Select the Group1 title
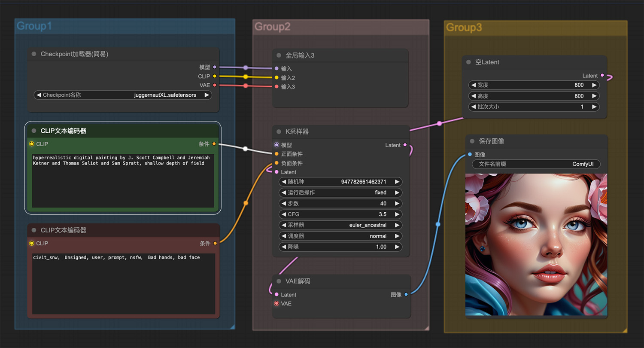644x348 pixels. pyautogui.click(x=34, y=26)
